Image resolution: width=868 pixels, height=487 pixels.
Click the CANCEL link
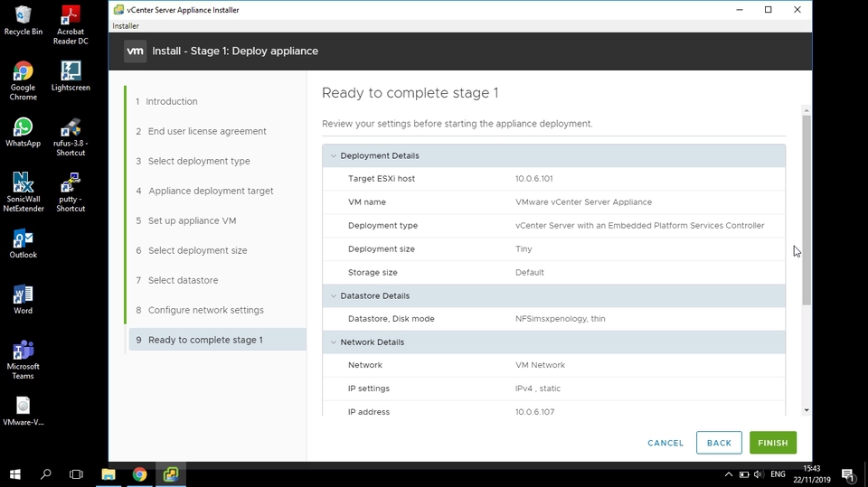click(x=665, y=443)
